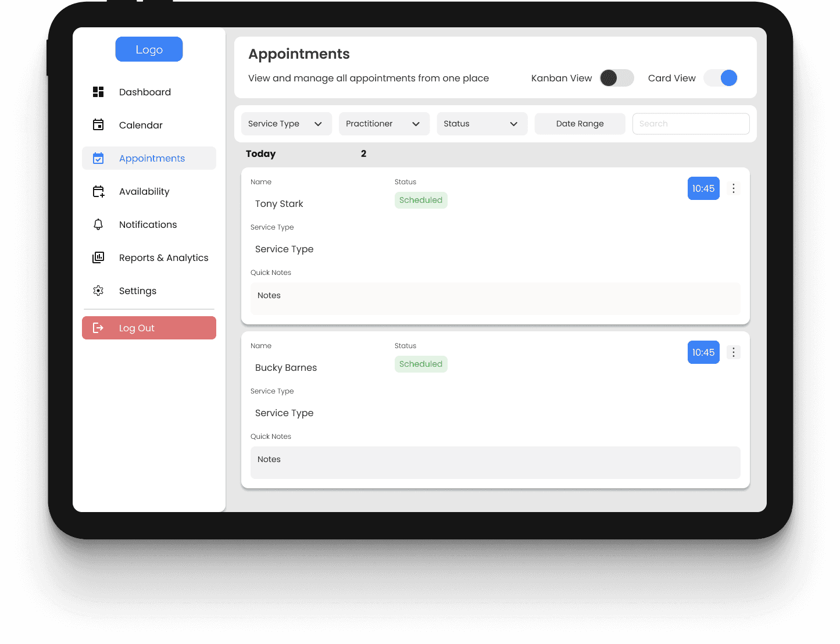Click the Dashboard icon in the sidebar
840x644 pixels.
(x=98, y=92)
